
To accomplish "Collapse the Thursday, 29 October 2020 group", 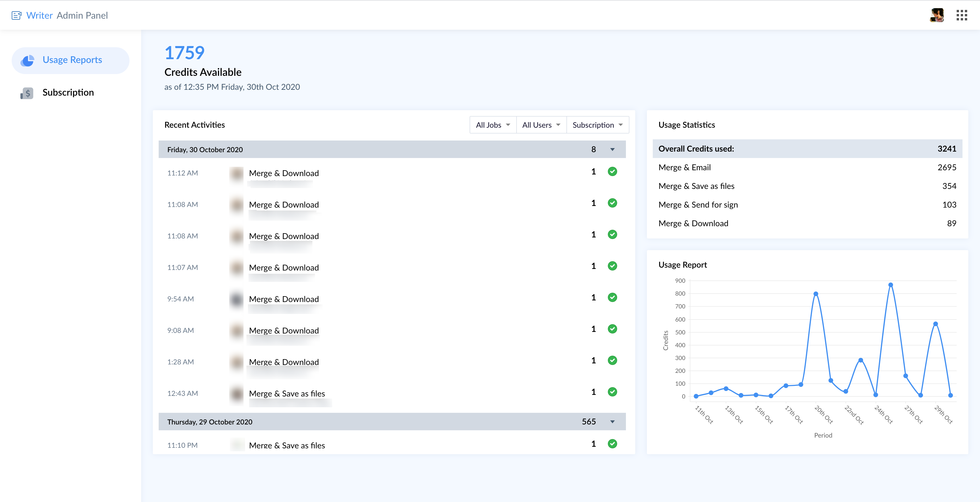I will [x=612, y=422].
